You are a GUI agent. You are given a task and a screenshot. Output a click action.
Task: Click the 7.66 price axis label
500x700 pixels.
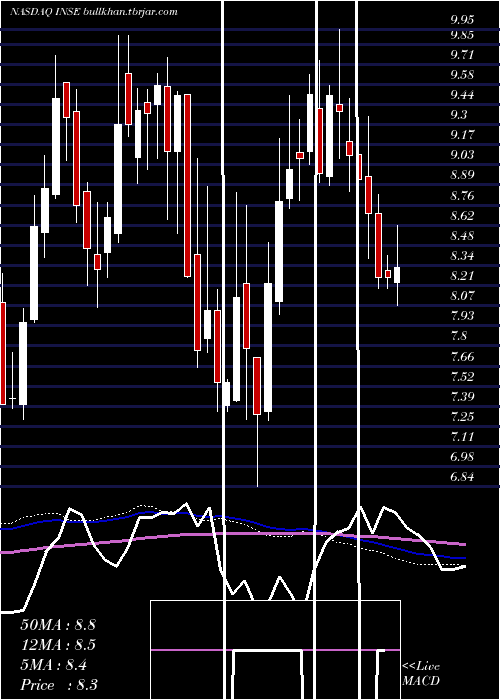[x=462, y=356]
